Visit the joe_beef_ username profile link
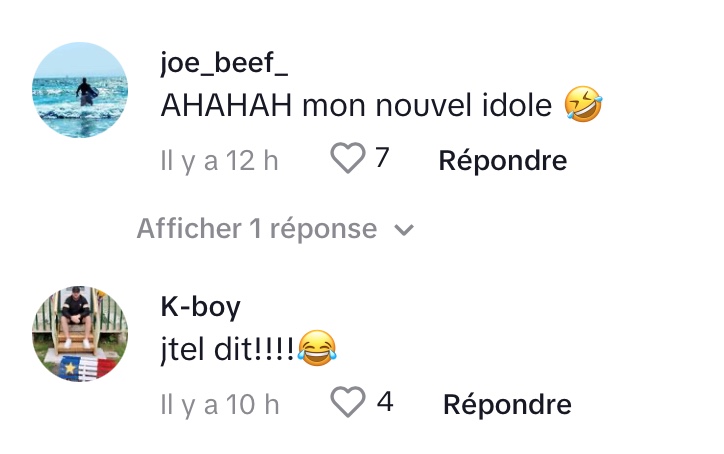The width and height of the screenshot is (724, 454). (x=224, y=64)
